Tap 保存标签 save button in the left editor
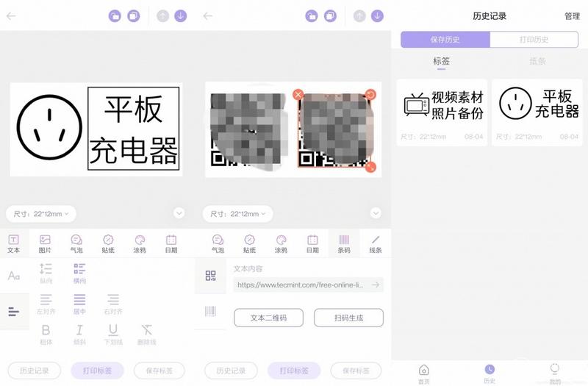Image resolution: width=588 pixels, height=386 pixels. [159, 371]
